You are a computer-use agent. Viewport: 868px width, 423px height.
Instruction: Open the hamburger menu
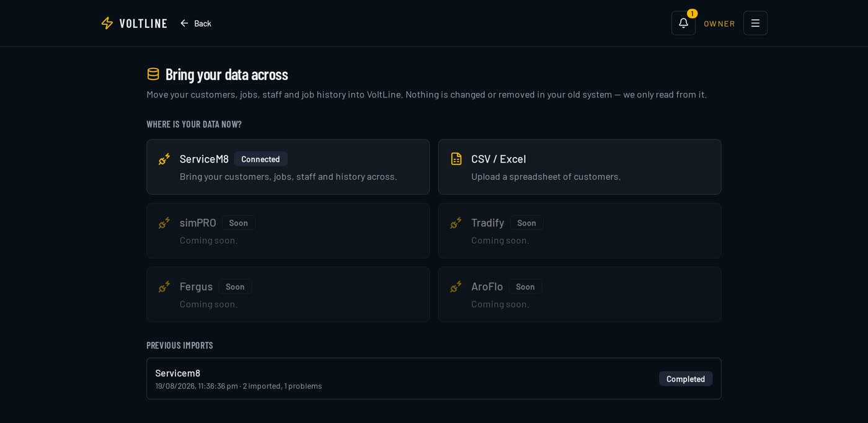(x=755, y=23)
